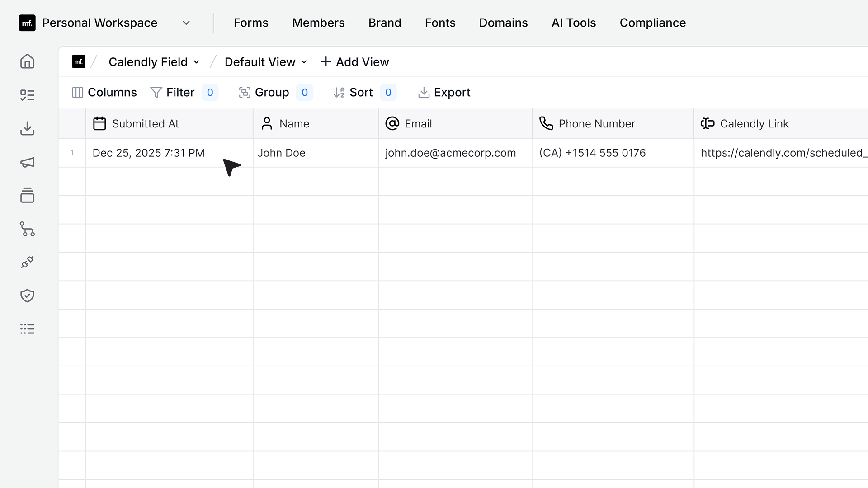Click the Calendly Link column icon

tap(708, 123)
